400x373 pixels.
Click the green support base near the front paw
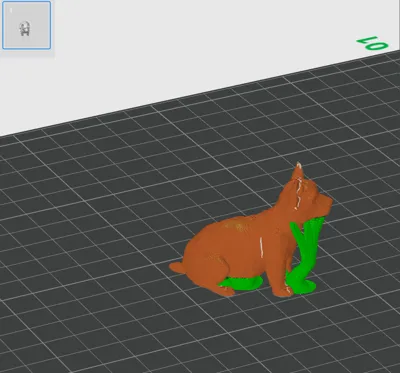click(x=303, y=287)
